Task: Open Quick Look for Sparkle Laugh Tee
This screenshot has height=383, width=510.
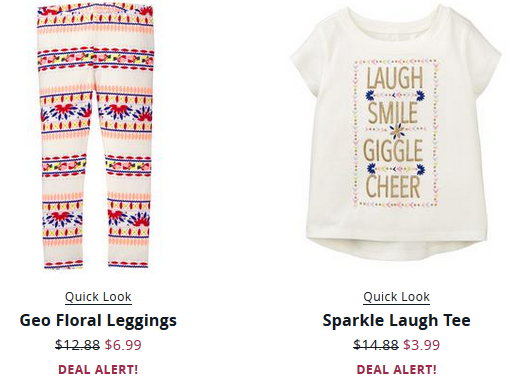Action: 397,297
